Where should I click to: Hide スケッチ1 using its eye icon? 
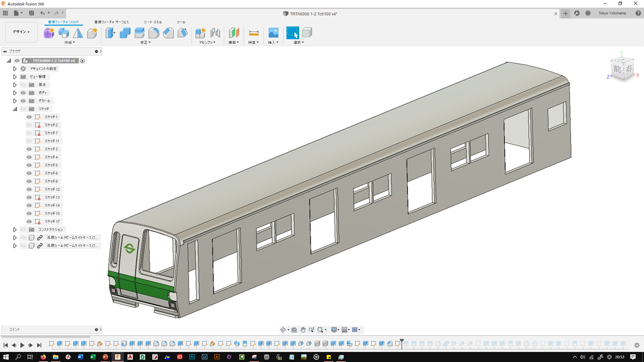pyautogui.click(x=29, y=117)
